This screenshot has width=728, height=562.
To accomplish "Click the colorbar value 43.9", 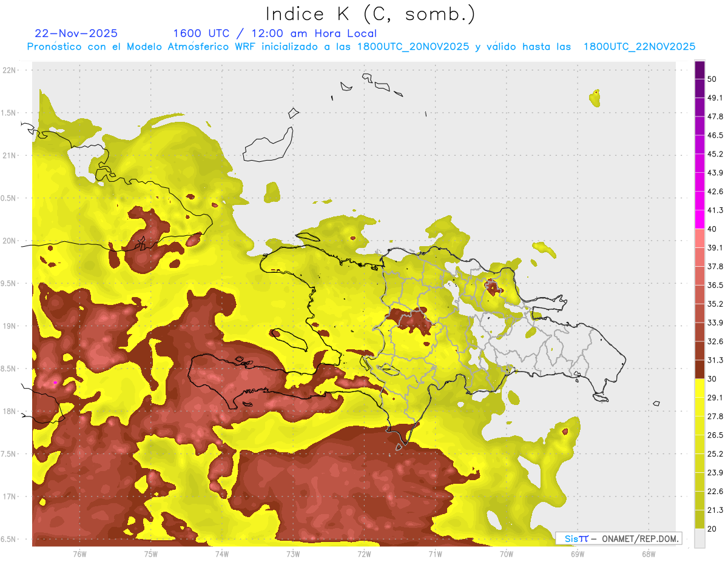I will tap(715, 173).
